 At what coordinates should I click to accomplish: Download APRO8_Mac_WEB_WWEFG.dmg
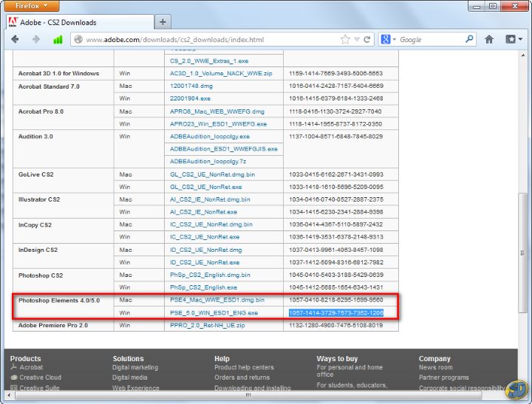216,112
